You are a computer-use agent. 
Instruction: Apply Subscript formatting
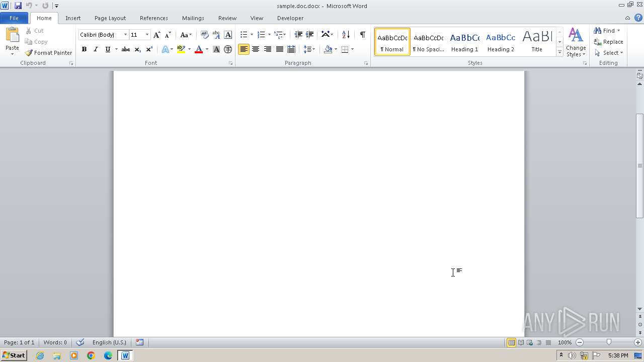click(x=137, y=49)
